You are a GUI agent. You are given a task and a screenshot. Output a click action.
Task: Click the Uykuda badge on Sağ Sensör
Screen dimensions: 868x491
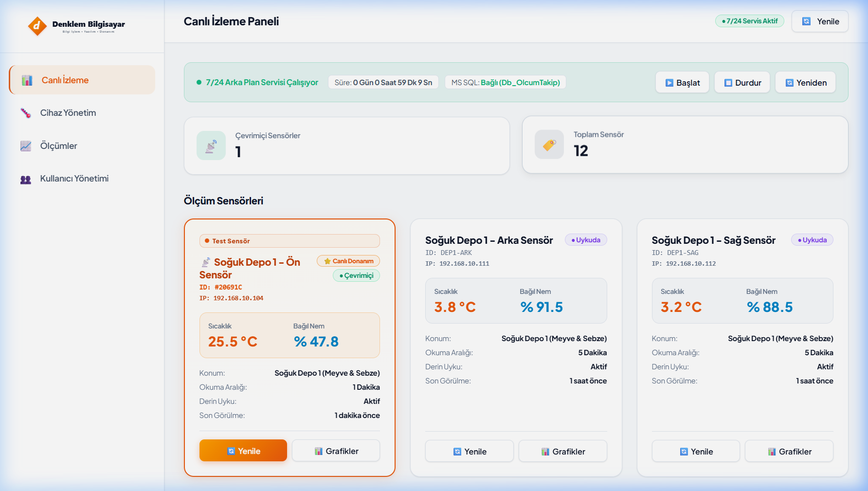click(x=813, y=240)
